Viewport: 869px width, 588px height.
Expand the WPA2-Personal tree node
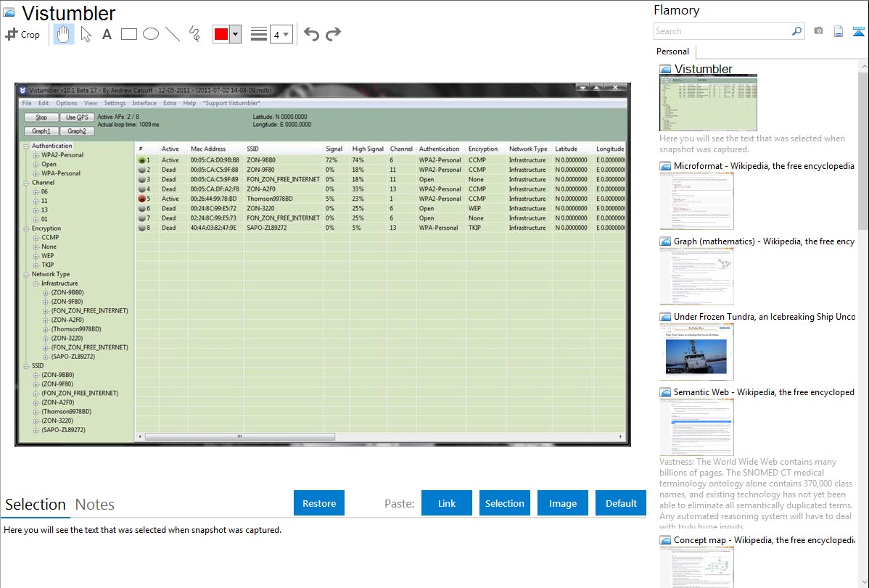pos(36,155)
